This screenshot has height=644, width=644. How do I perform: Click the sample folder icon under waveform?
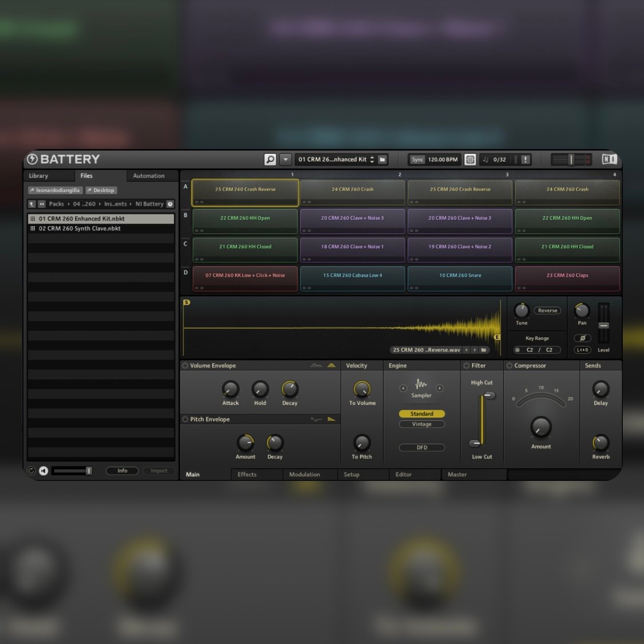(484, 350)
